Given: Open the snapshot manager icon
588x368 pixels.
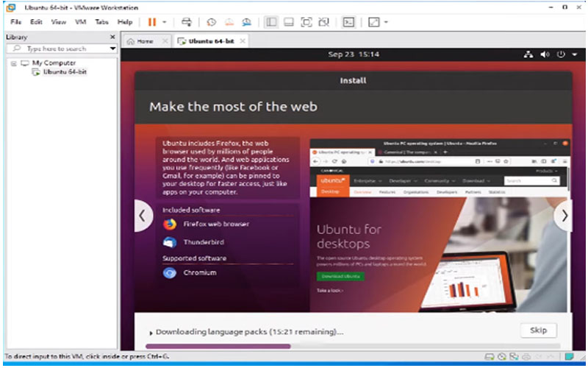Looking at the screenshot, I should pyautogui.click(x=246, y=22).
